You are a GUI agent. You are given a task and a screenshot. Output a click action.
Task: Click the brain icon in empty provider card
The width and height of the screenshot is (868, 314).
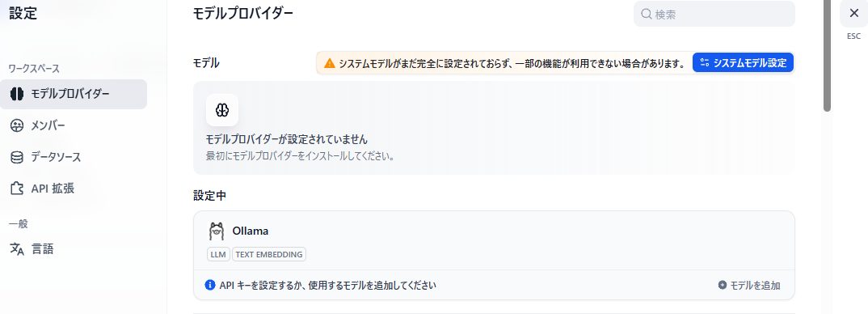[222, 110]
